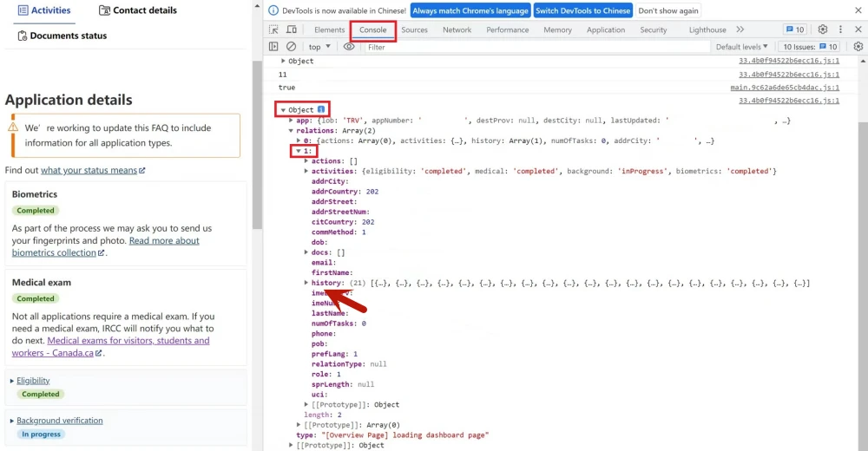868x451 pixels.
Task: Select the inspect element picker icon
Action: [273, 29]
